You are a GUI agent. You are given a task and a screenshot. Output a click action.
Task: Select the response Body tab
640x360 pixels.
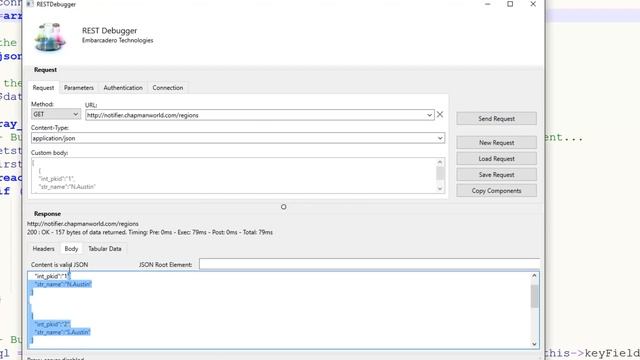71,249
